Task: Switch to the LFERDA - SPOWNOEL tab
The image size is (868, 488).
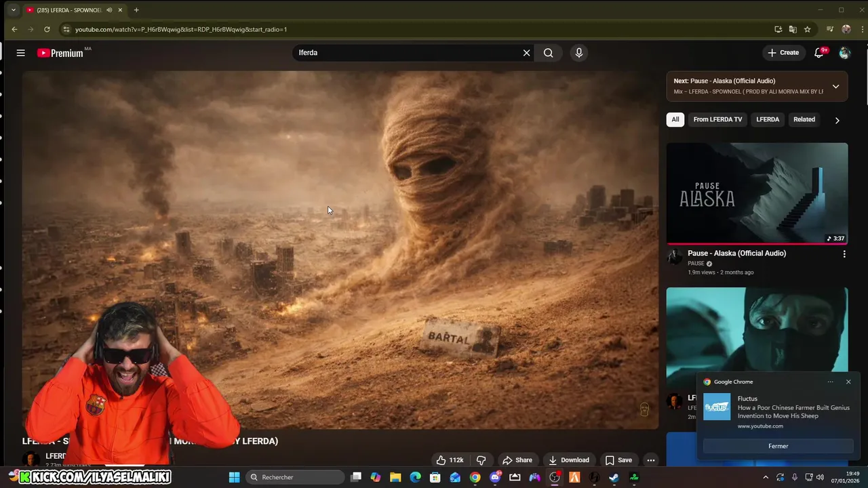Action: pos(69,10)
